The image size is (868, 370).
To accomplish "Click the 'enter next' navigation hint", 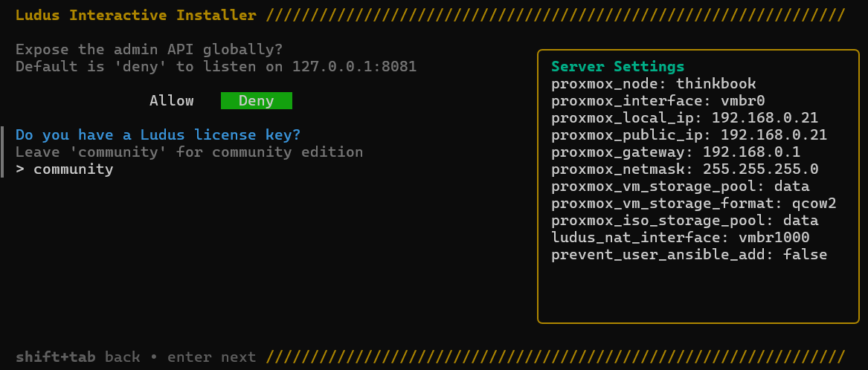I will [x=211, y=357].
